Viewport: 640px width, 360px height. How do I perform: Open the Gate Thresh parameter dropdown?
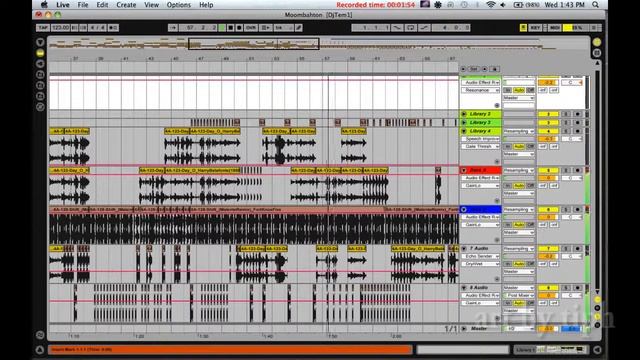(x=481, y=147)
